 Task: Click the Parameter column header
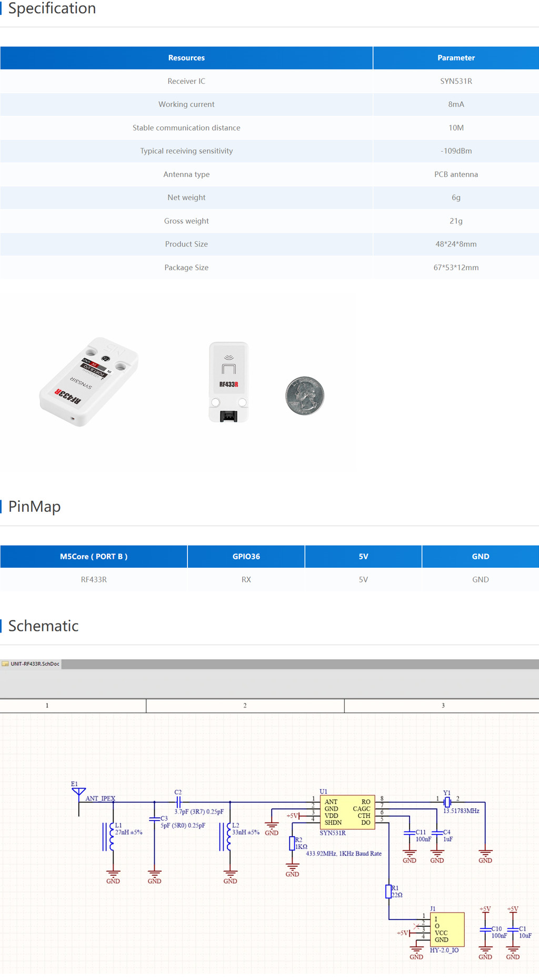pos(456,58)
